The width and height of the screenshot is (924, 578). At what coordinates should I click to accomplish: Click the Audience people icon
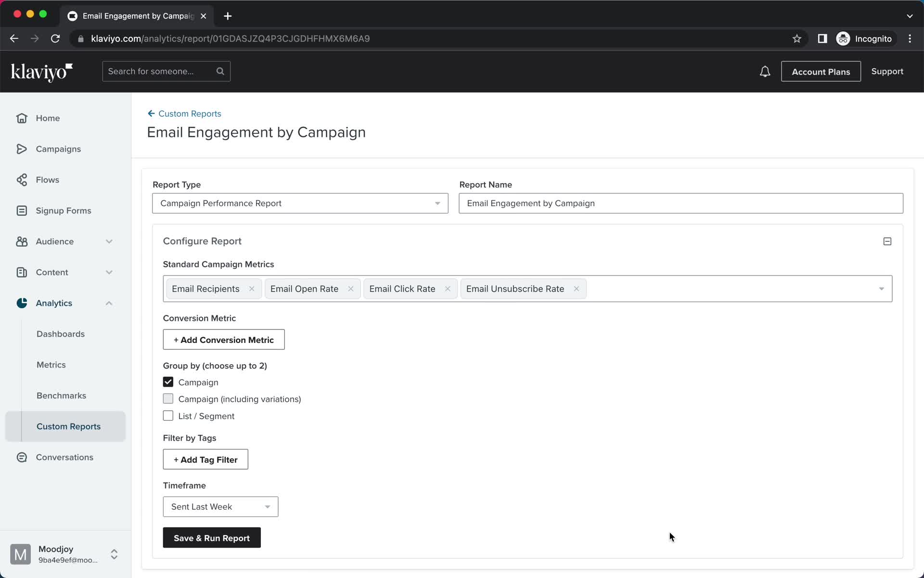click(22, 241)
